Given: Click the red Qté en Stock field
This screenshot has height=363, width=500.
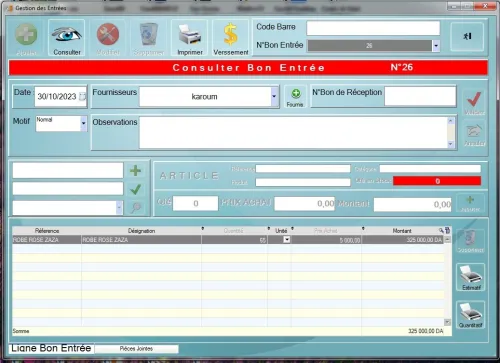Looking at the screenshot, I should (x=437, y=181).
